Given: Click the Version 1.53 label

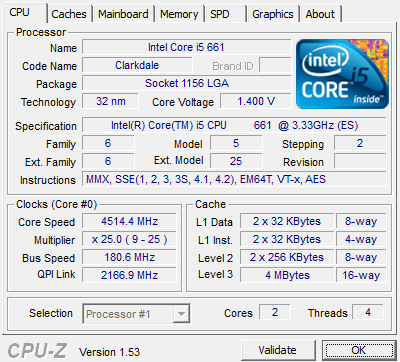Looking at the screenshot, I should [x=109, y=352].
